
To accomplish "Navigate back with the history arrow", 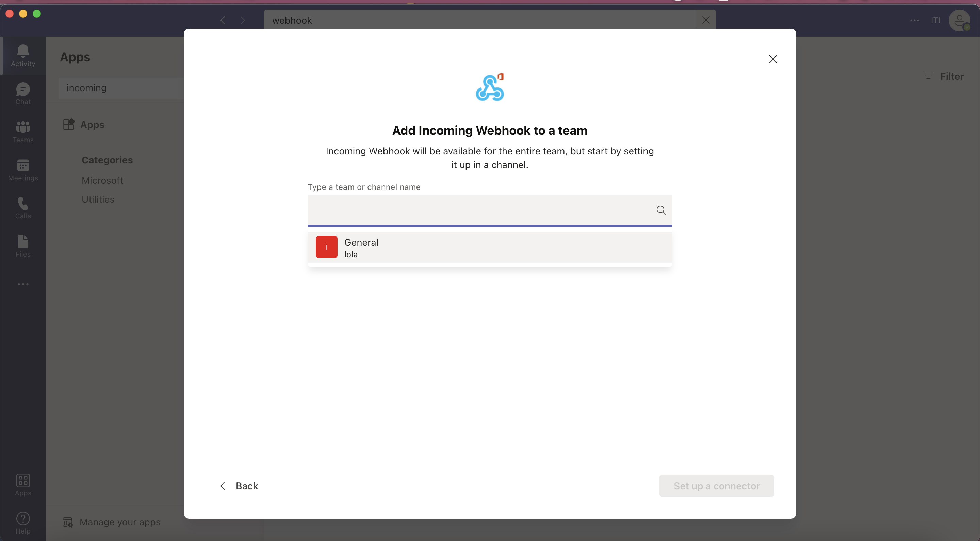I will click(x=223, y=20).
